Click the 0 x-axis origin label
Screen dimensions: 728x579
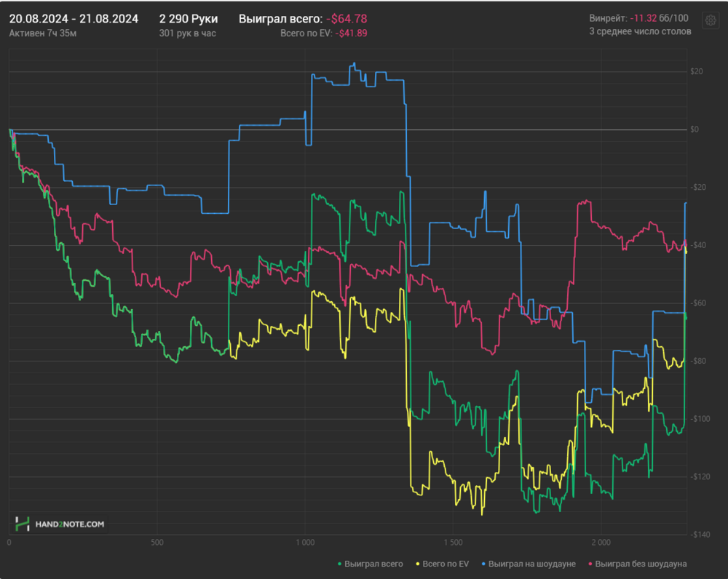point(9,543)
